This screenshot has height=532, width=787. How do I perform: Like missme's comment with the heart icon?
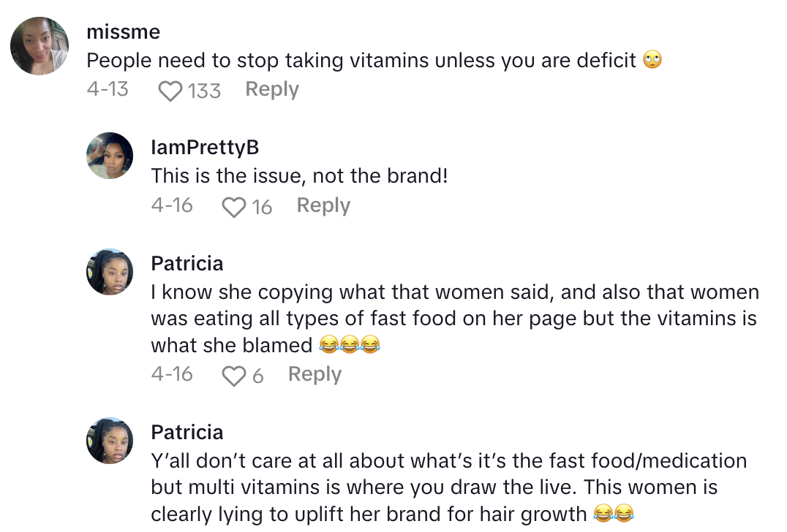pos(170,91)
